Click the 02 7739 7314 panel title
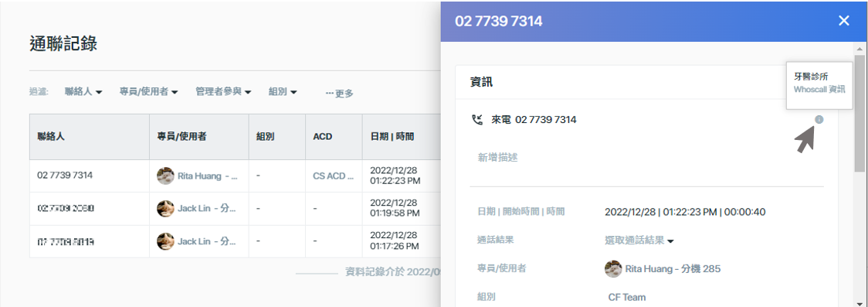This screenshot has width=868, height=307. pyautogui.click(x=499, y=21)
